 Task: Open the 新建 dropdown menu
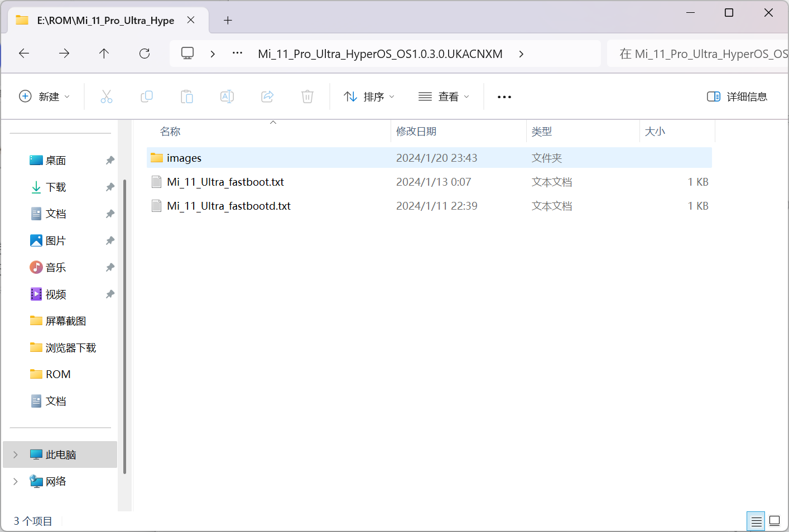click(x=45, y=96)
